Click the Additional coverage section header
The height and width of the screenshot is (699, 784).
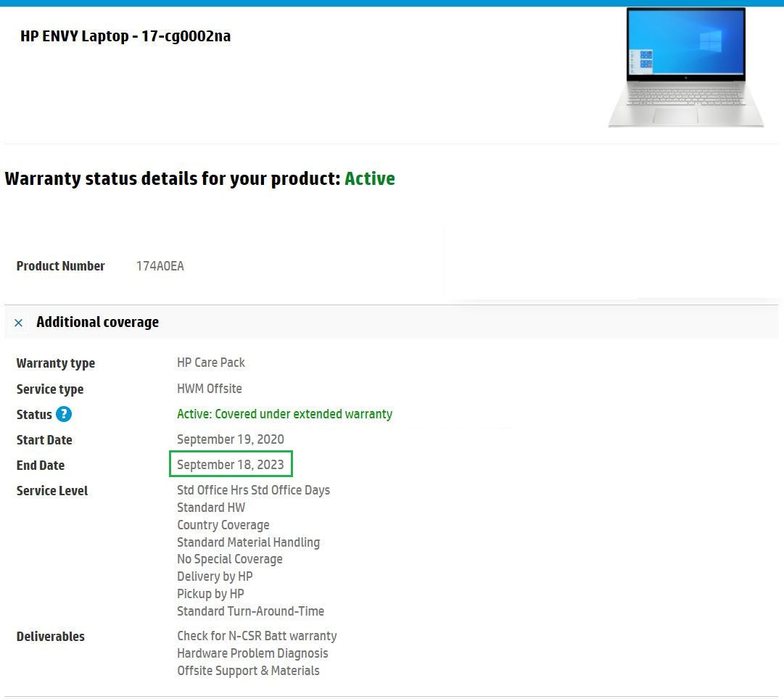point(97,323)
